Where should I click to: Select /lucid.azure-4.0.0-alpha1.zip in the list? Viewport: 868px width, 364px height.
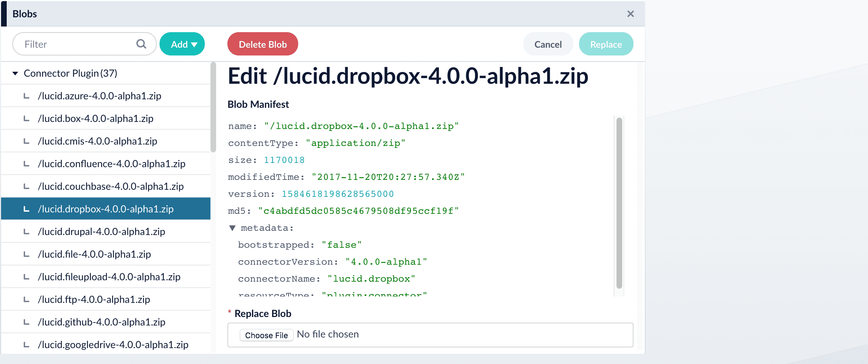click(x=106, y=96)
